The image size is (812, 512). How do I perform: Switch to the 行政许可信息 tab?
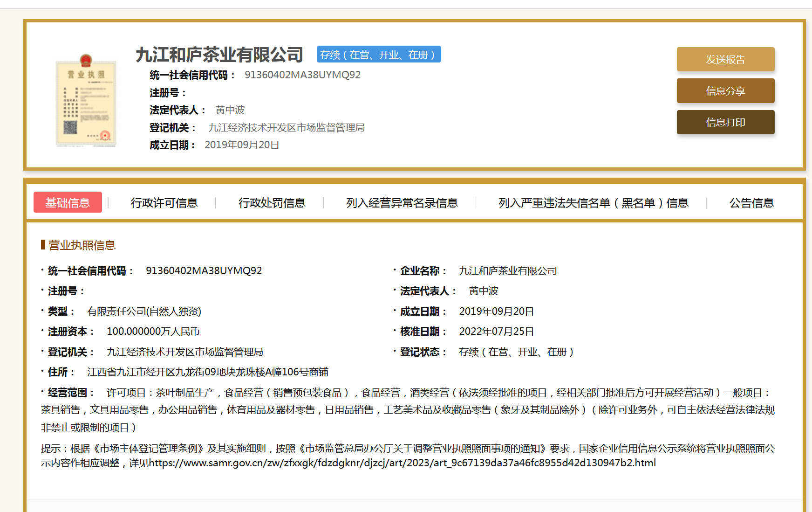164,203
